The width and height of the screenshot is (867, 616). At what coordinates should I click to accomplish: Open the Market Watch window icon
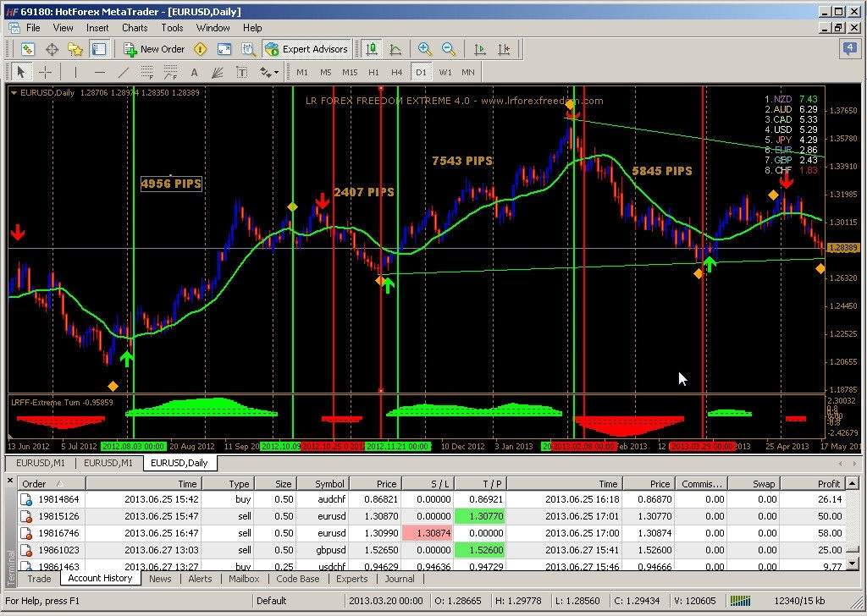coord(28,49)
